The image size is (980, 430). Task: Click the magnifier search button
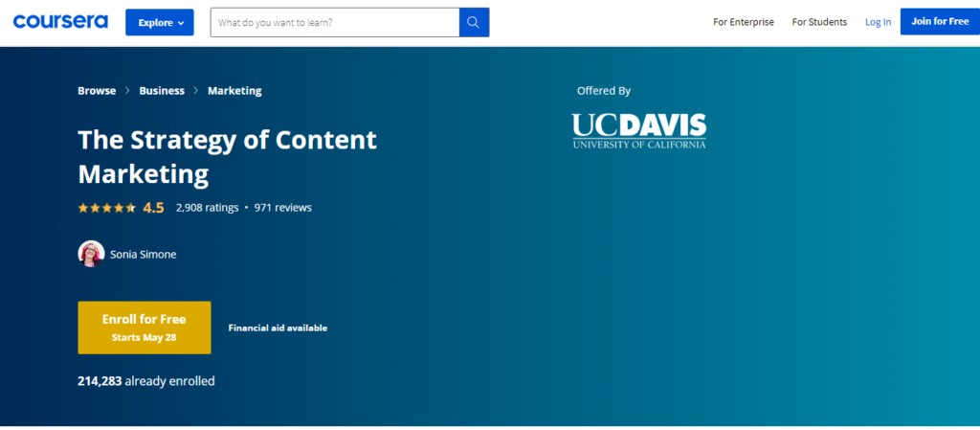(474, 22)
